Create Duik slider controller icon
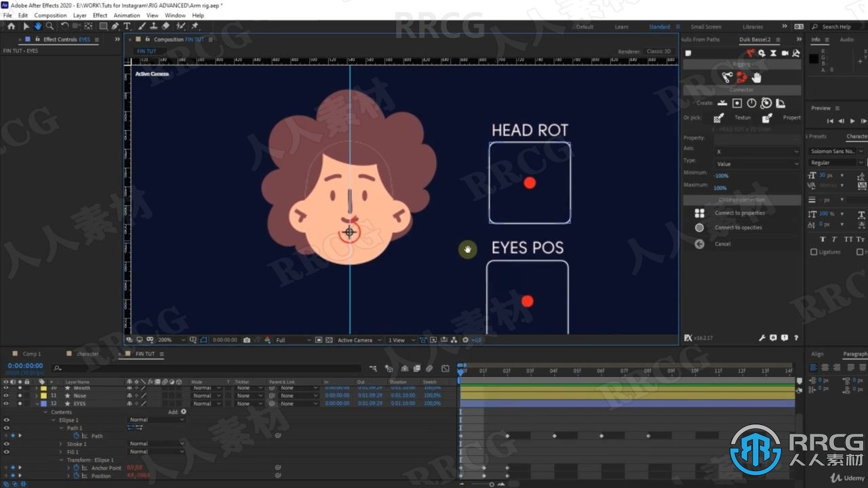868x488 pixels. pyautogui.click(x=722, y=103)
